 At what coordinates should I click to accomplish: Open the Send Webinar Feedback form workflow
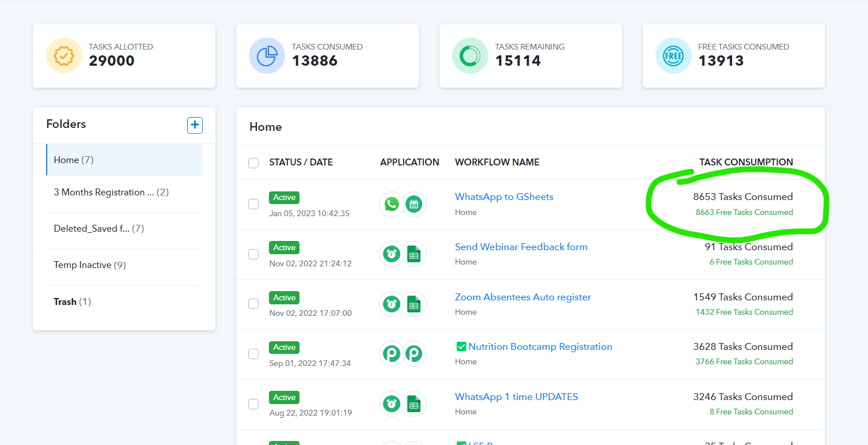[x=521, y=247]
